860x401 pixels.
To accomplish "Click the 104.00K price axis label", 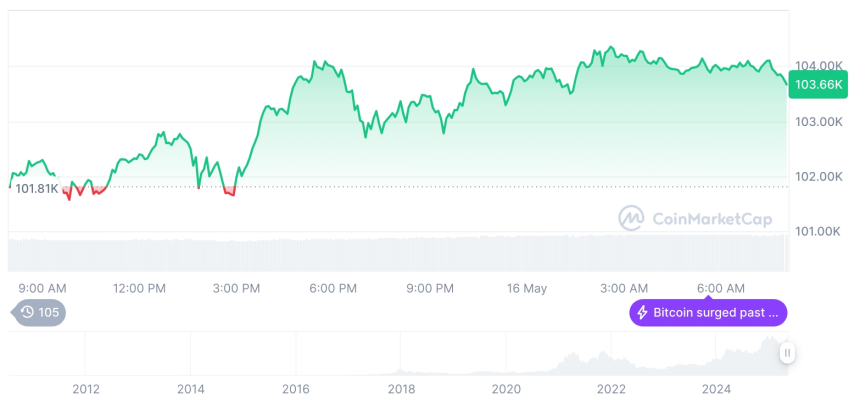I will (817, 66).
